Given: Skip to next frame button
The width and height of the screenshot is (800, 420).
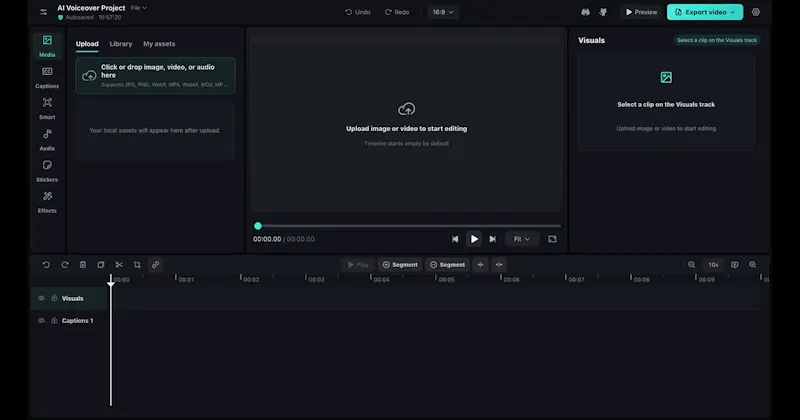Looking at the screenshot, I should (492, 239).
